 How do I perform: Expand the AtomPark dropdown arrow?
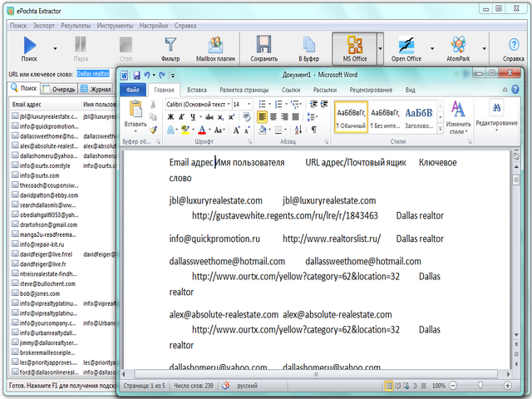[484, 49]
